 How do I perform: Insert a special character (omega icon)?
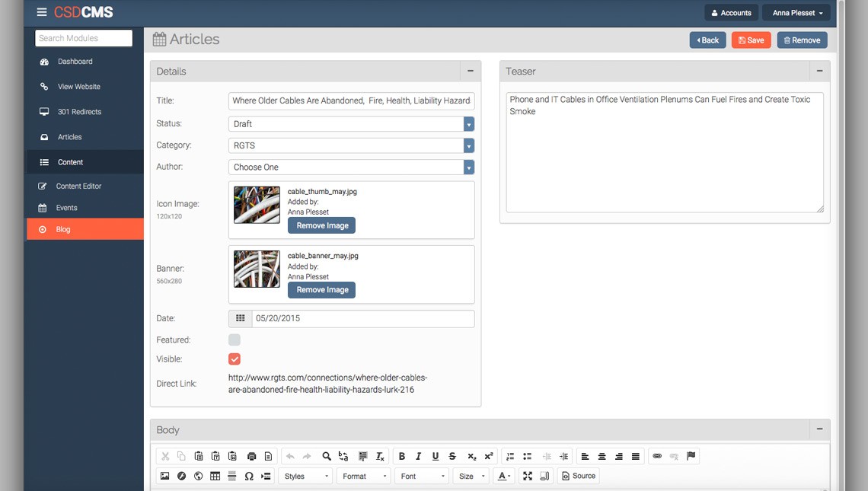(x=249, y=477)
